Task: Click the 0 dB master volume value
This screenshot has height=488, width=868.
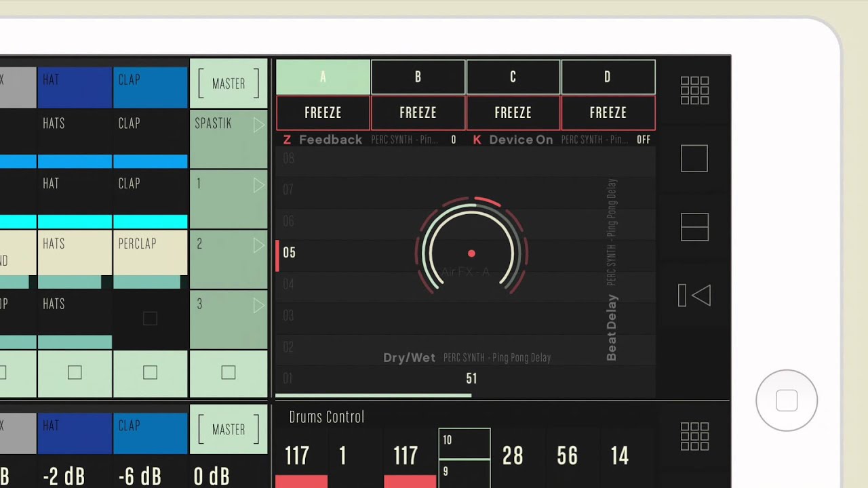Action: pos(212,476)
